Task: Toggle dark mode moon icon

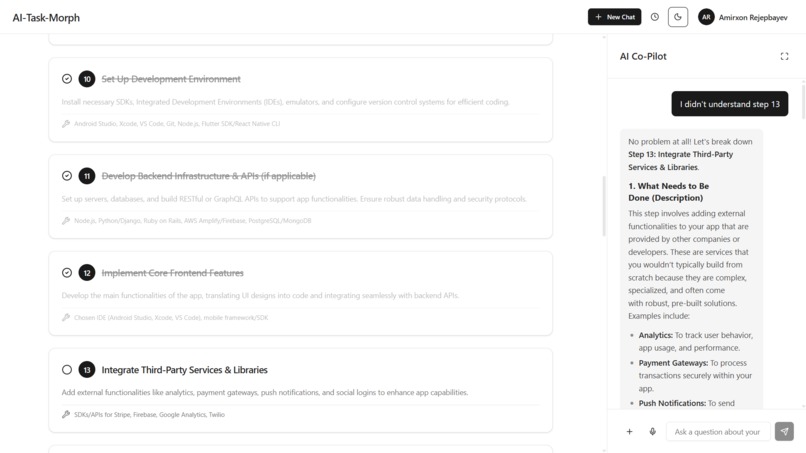Action: [677, 17]
